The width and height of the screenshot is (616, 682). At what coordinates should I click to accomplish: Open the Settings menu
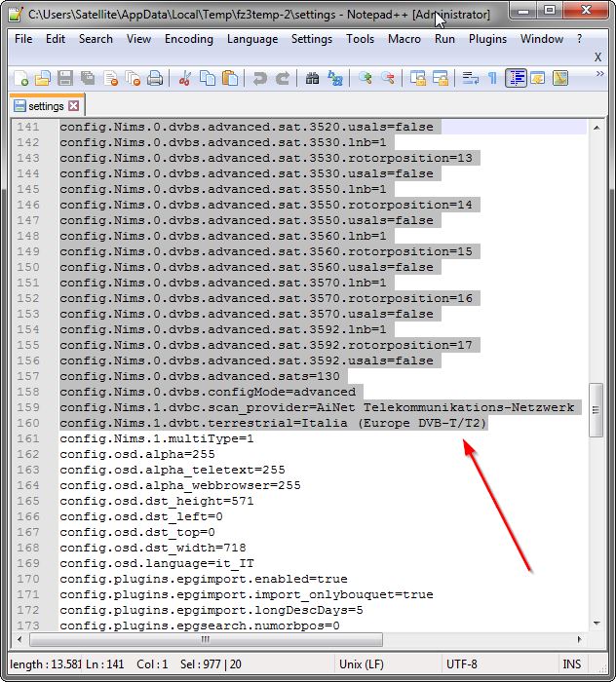click(312, 39)
